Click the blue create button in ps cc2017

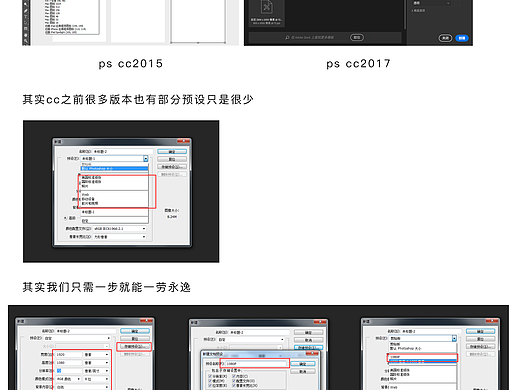462,38
